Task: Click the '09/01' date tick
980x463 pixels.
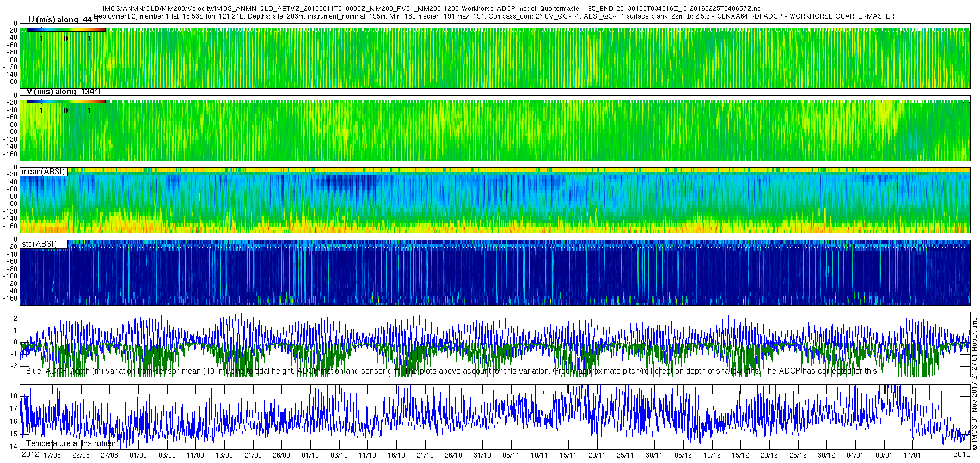Action: tap(884, 455)
